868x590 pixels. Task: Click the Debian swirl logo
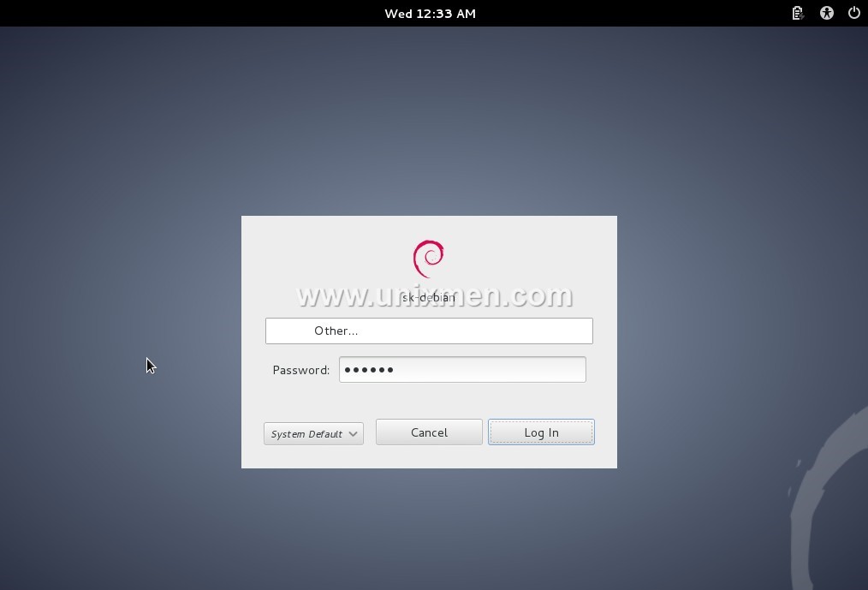coord(429,258)
